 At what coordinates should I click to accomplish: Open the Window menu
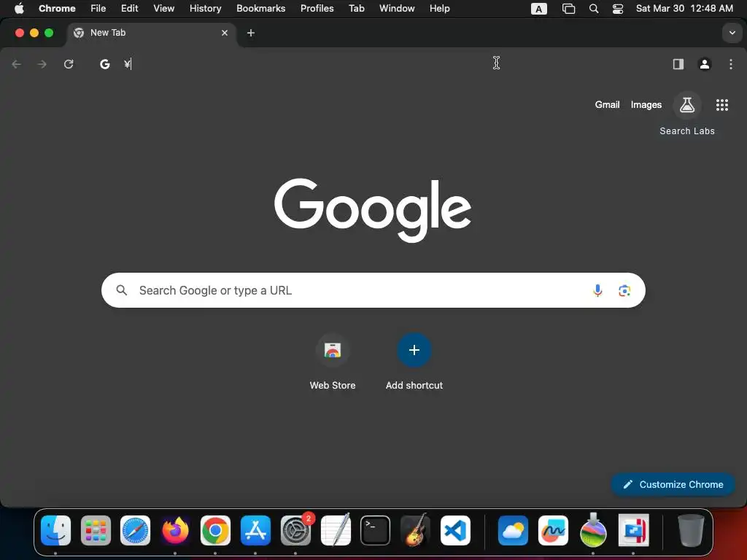click(x=397, y=9)
